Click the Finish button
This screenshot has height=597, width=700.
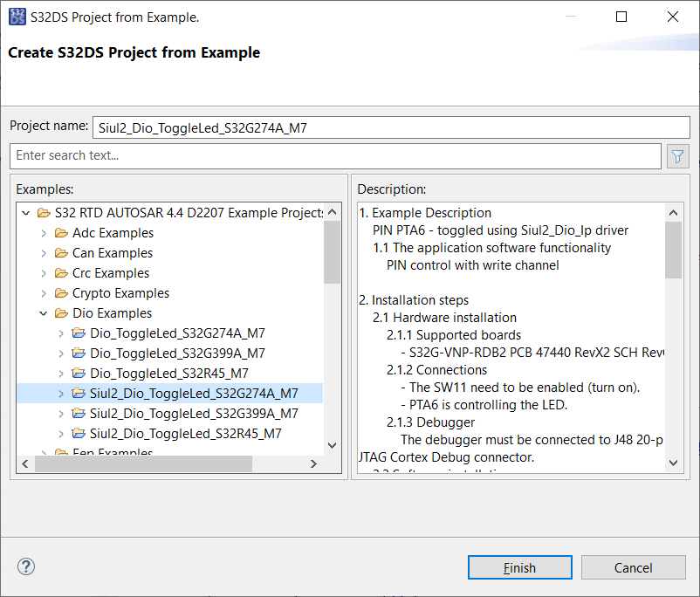pyautogui.click(x=519, y=566)
